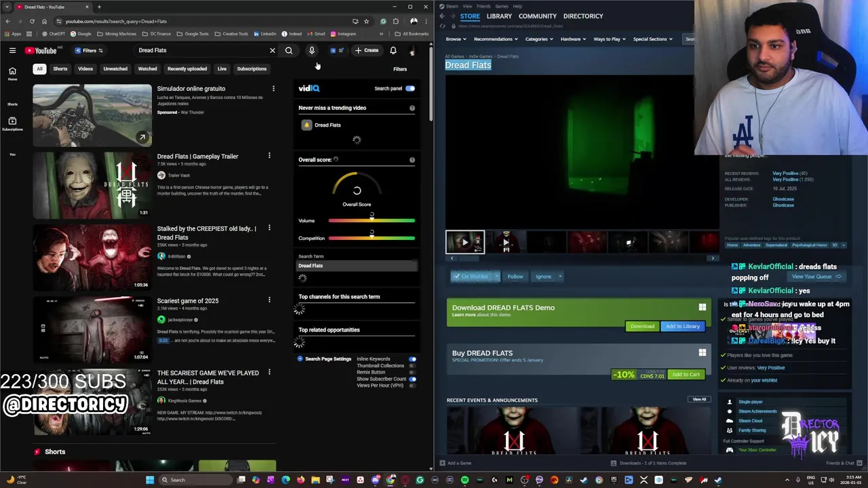
Task: Open Home in YouTube left sidebar
Action: (x=12, y=74)
